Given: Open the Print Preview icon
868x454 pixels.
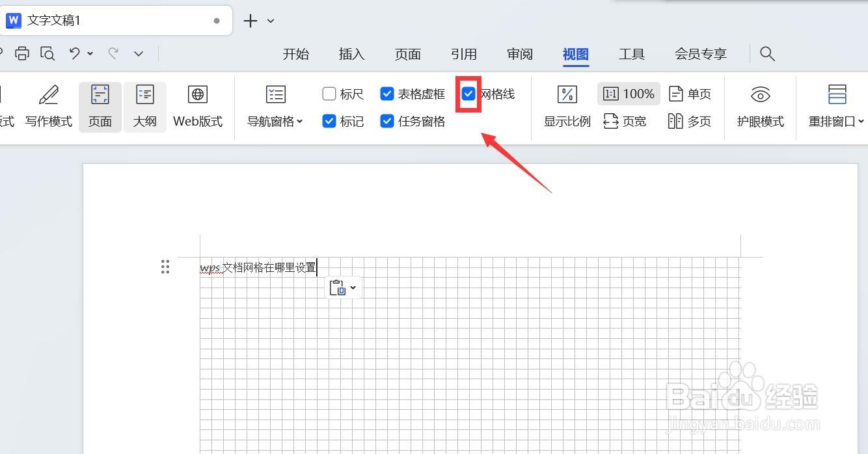Looking at the screenshot, I should (47, 53).
